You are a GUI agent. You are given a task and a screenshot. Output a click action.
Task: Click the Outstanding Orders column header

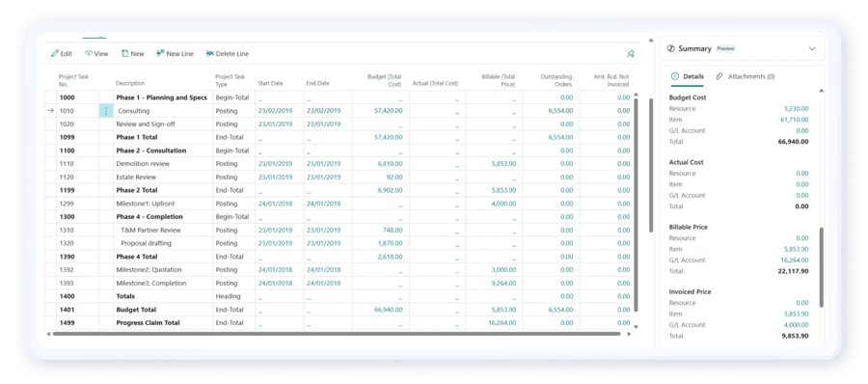556,80
